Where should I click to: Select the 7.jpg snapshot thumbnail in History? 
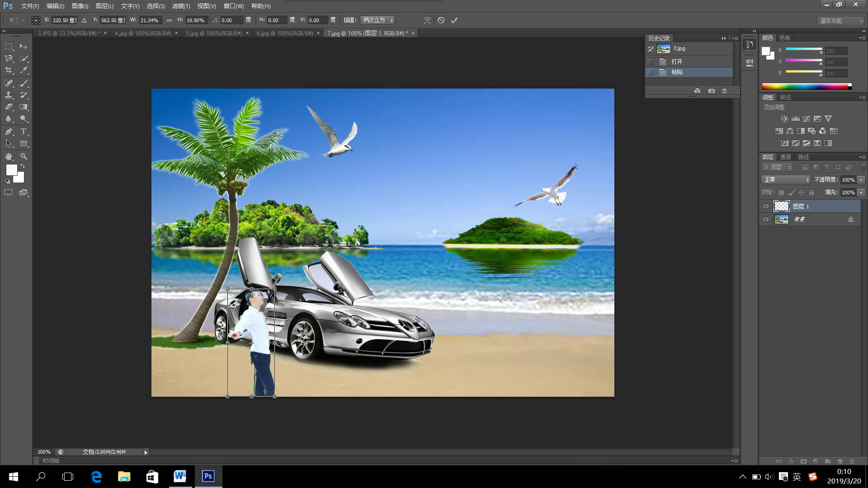[664, 49]
